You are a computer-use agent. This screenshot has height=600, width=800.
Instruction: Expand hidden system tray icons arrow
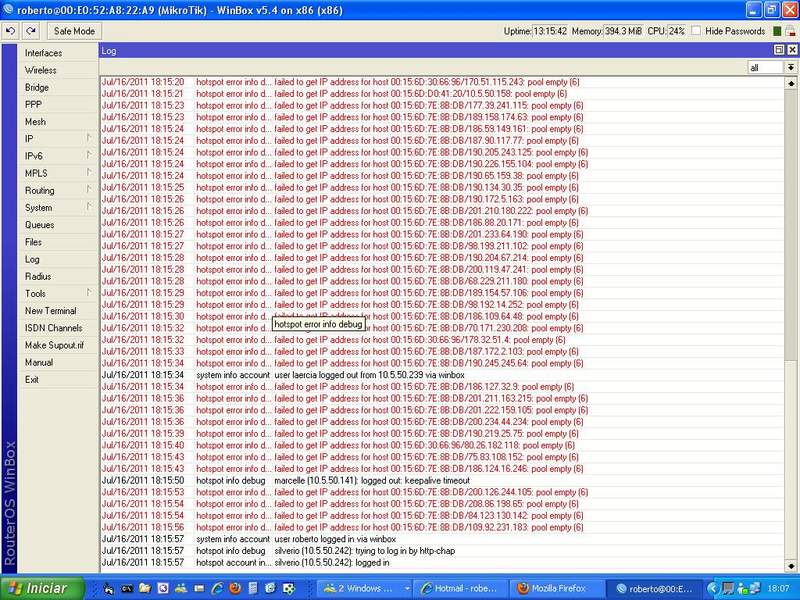tap(712, 589)
